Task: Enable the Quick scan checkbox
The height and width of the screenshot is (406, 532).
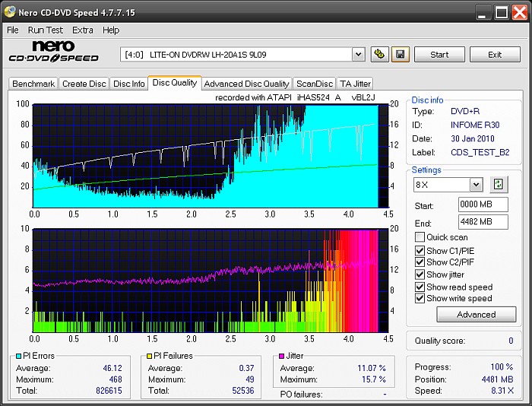Action: point(420,237)
